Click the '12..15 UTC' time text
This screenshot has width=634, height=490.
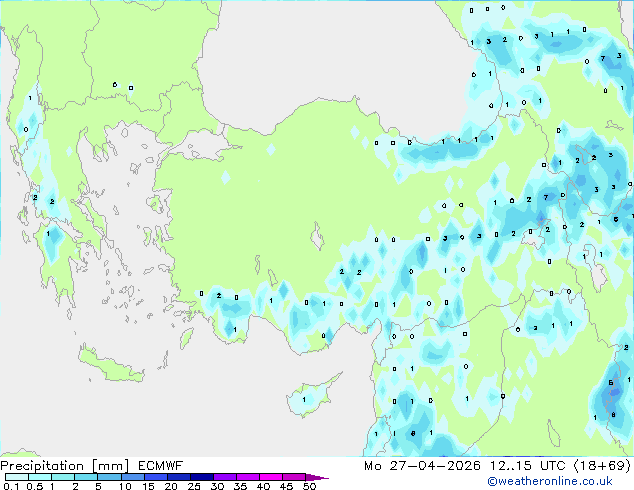(x=527, y=466)
